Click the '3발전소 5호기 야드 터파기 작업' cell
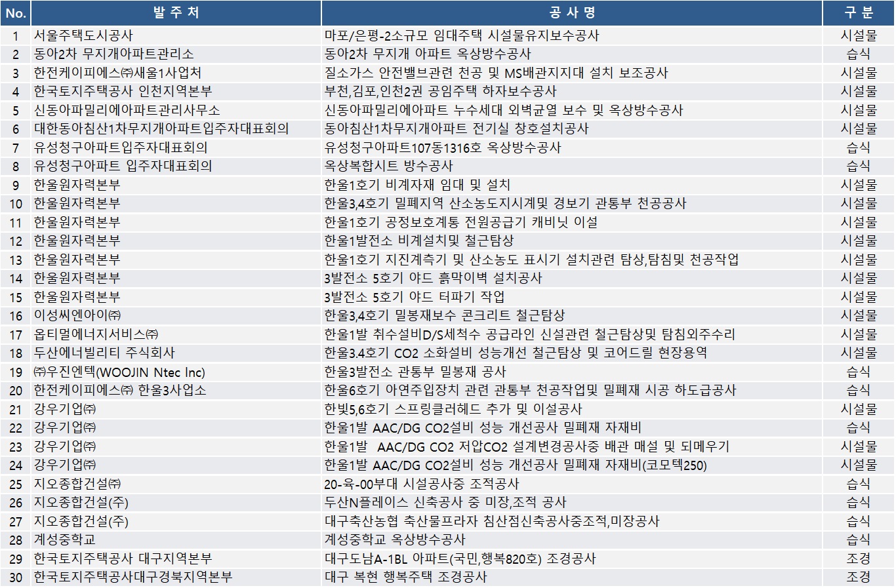The width and height of the screenshot is (896, 588). coord(415,297)
